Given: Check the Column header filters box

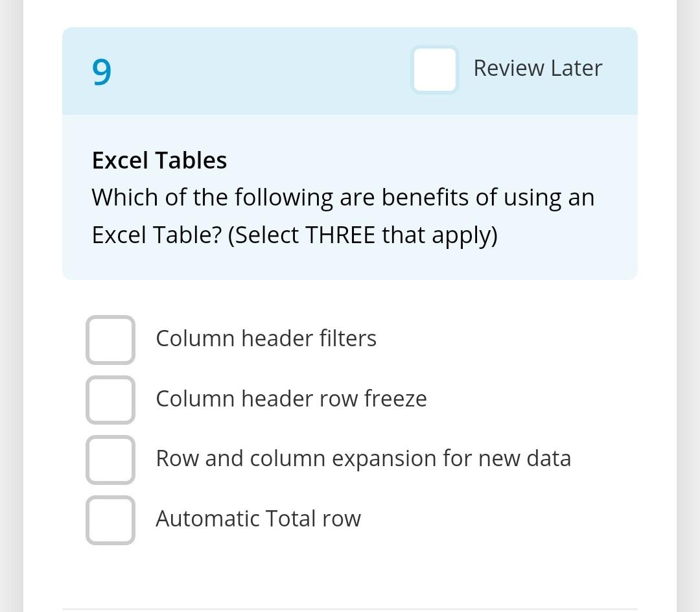Looking at the screenshot, I should [x=110, y=340].
